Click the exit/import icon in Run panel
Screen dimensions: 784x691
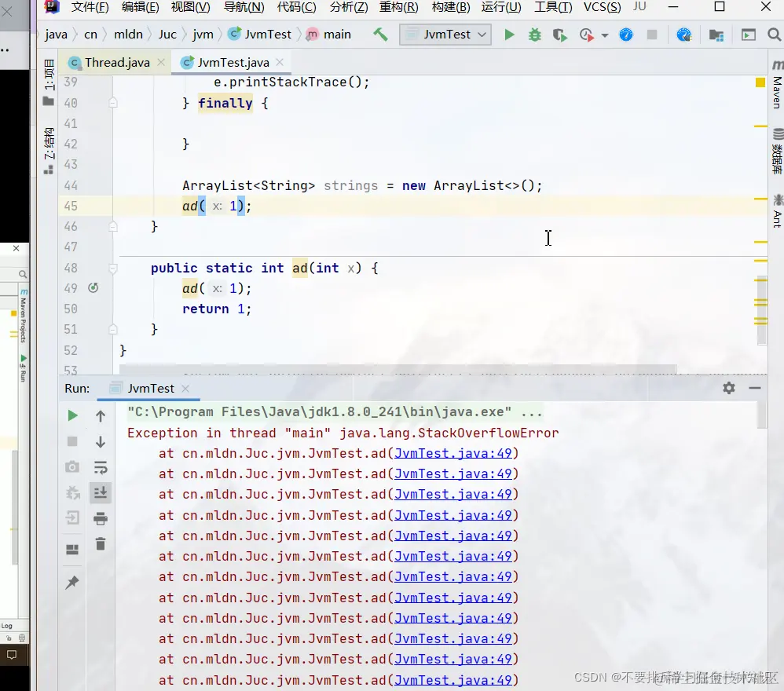point(72,517)
